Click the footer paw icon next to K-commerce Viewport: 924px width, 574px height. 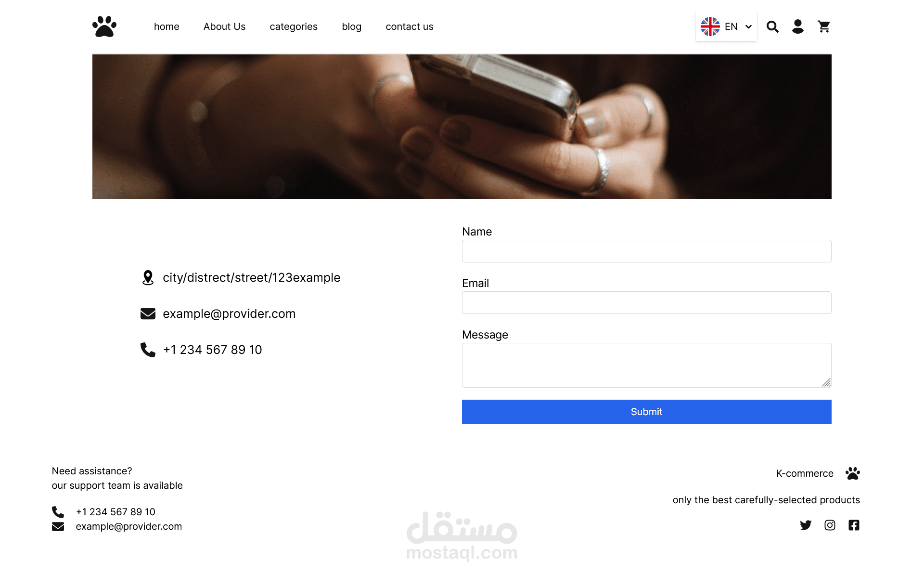[853, 473]
